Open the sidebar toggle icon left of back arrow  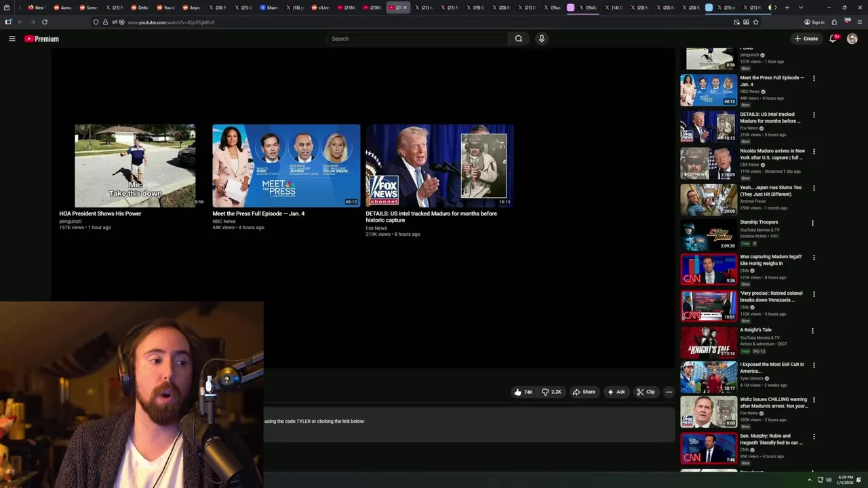tap(8, 22)
